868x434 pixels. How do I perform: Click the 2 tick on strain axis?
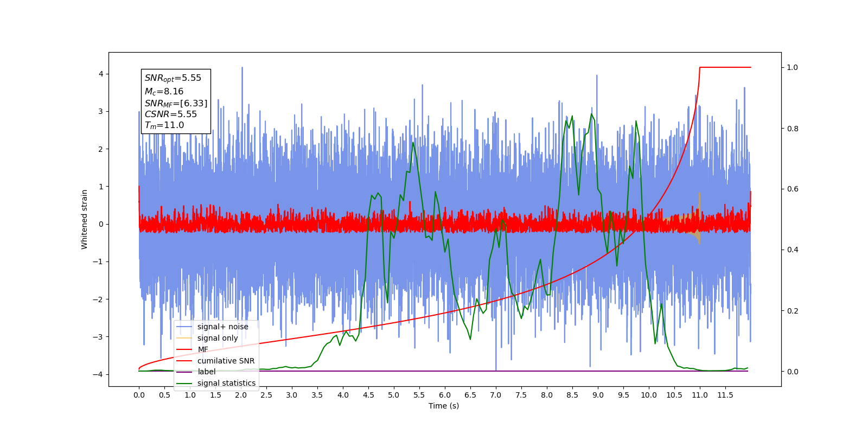101,149
